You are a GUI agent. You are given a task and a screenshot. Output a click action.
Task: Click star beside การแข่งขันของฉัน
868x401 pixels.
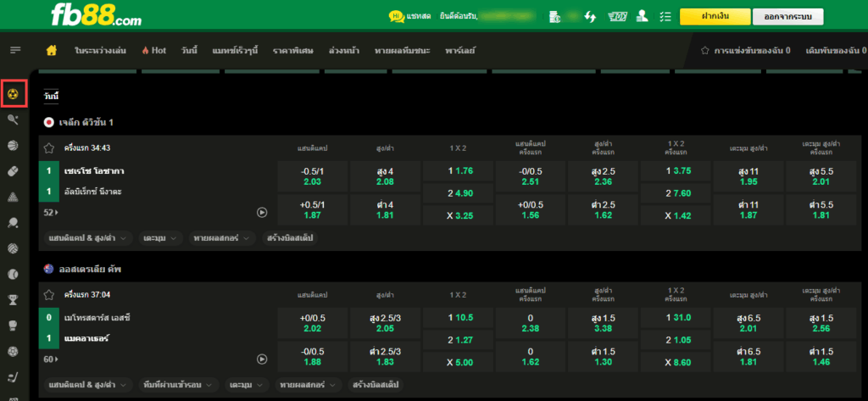(x=704, y=50)
